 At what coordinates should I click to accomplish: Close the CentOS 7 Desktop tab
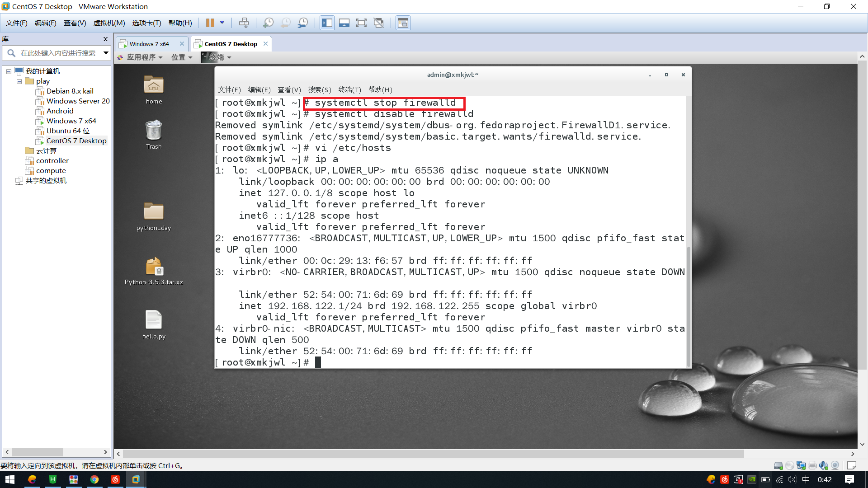point(266,44)
